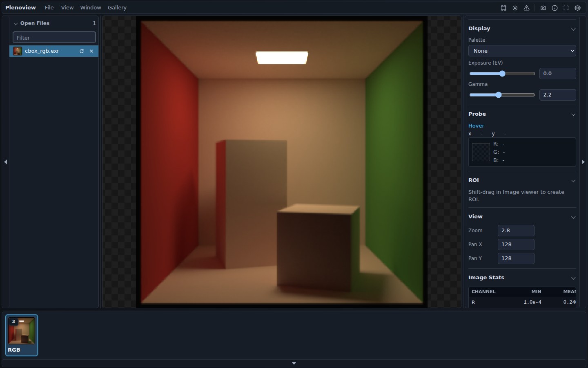
Task: Click the ceiling light in the image viewer
Action: tap(282, 58)
